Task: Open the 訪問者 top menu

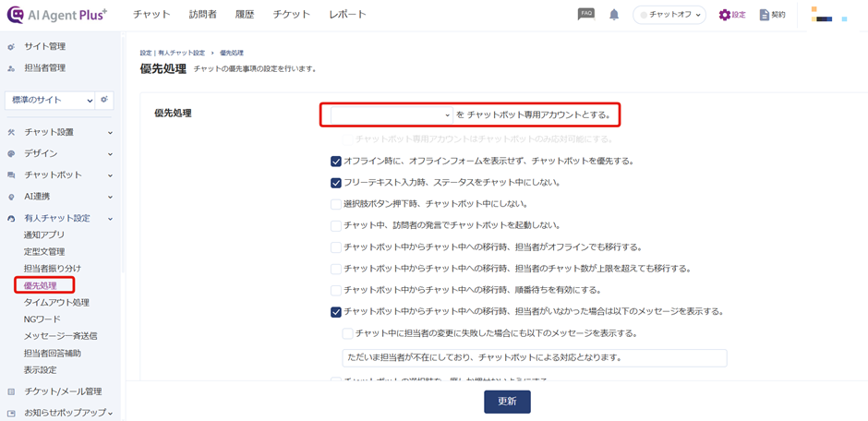Action: 202,15
